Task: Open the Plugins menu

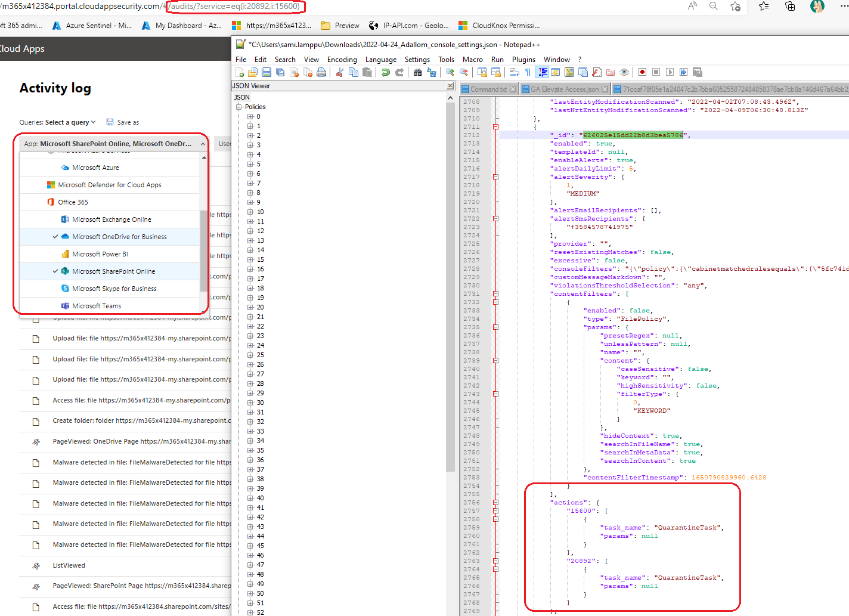Action: coord(523,60)
